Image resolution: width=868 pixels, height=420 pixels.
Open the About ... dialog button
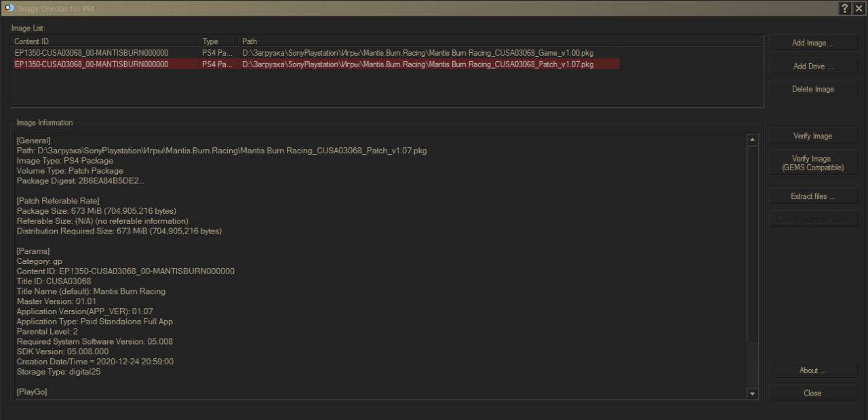click(813, 370)
